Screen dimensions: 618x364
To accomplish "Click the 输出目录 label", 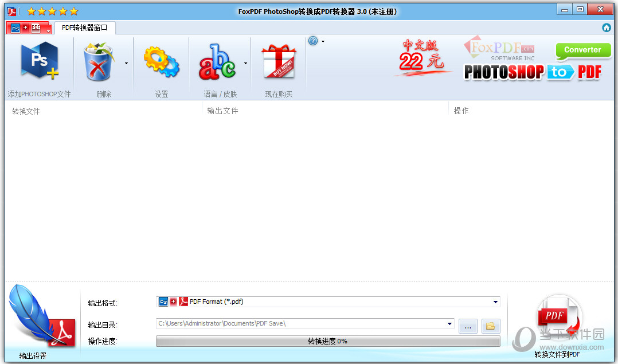I will coord(103,325).
